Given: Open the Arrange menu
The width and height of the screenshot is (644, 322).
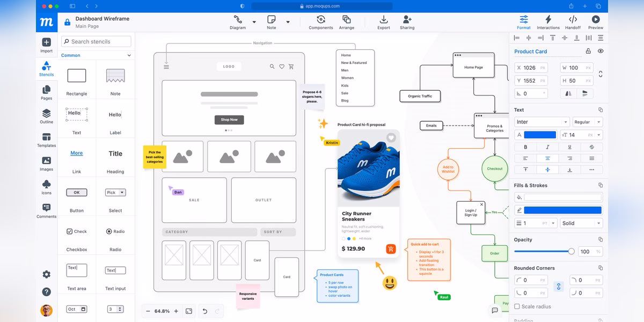Looking at the screenshot, I should (x=347, y=22).
